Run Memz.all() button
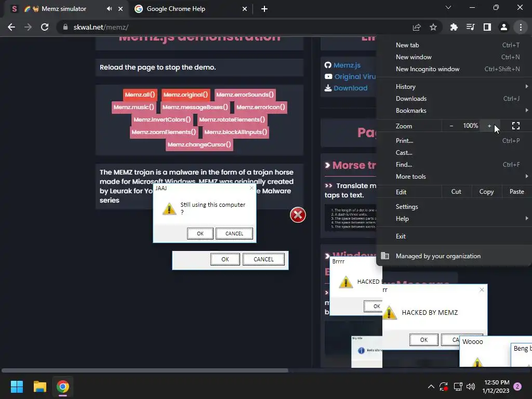Viewport: 532px width, 399px height. tap(140, 95)
